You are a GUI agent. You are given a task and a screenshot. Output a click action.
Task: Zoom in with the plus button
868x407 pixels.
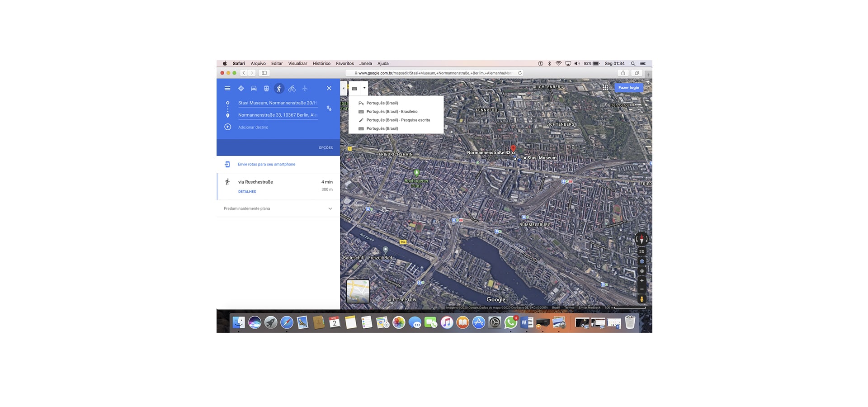pyautogui.click(x=642, y=281)
